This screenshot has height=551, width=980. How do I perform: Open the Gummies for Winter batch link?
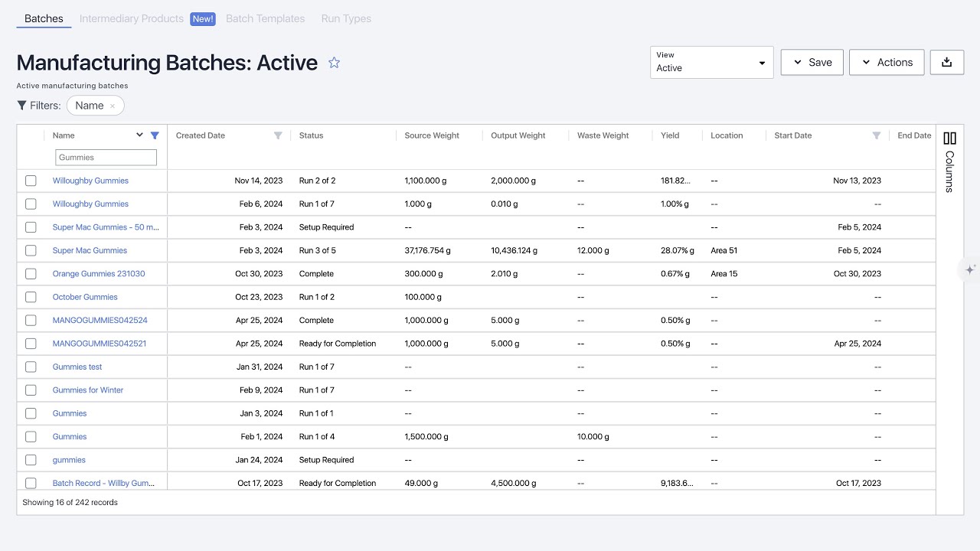pos(88,390)
